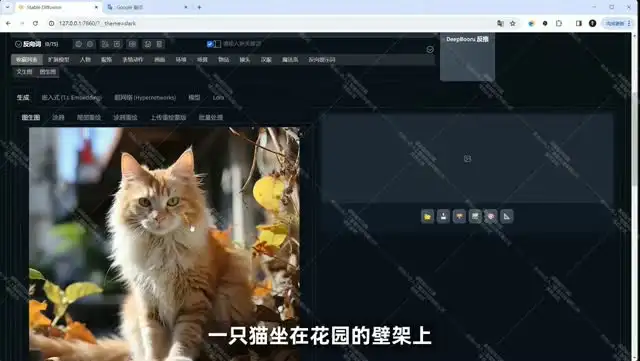
Task: Switch to the Google 翻译 browser tab
Action: pyautogui.click(x=147, y=7)
